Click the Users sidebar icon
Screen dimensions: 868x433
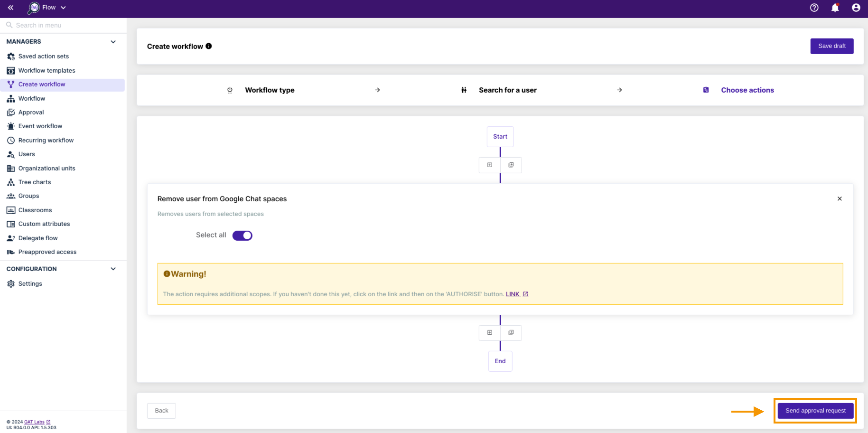click(11, 154)
